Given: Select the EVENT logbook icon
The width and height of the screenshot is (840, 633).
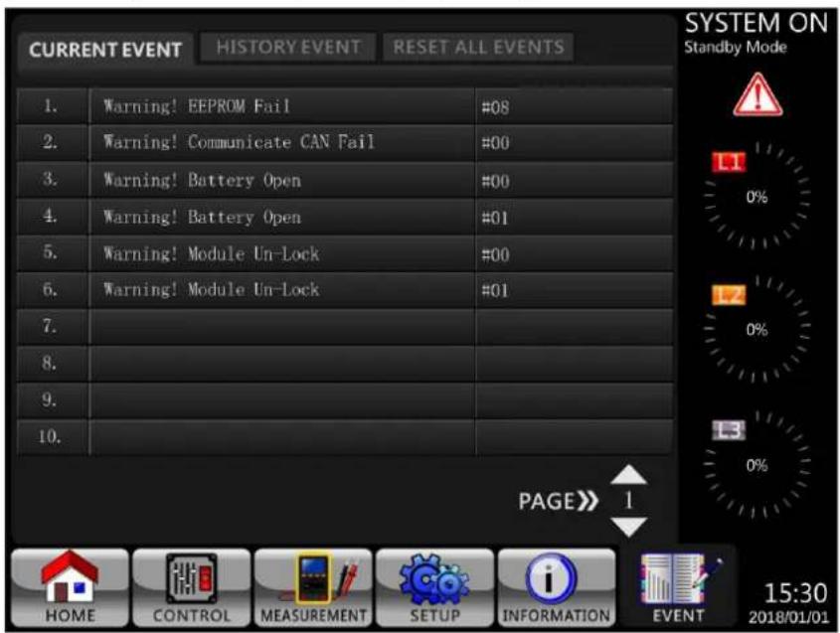Looking at the screenshot, I should (678, 587).
